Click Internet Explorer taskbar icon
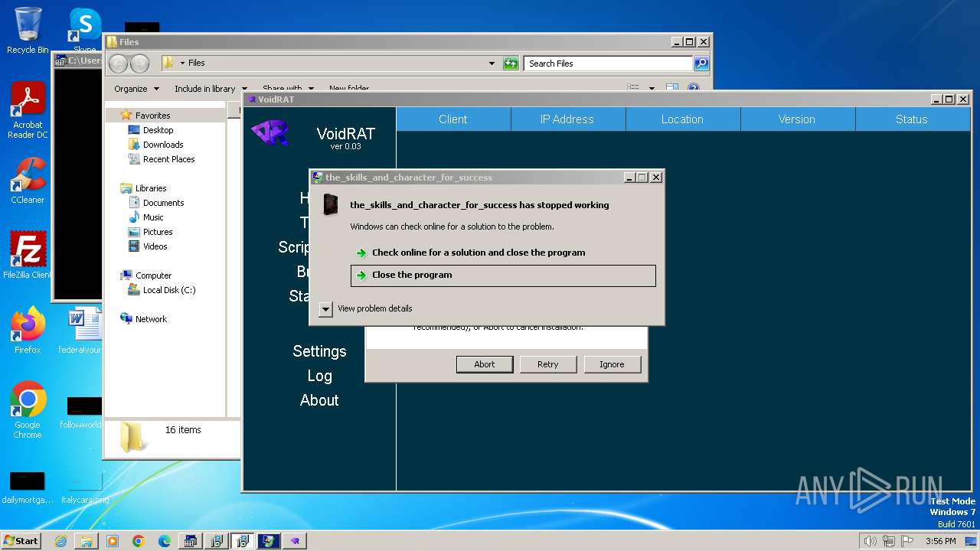980x551 pixels. (60, 541)
